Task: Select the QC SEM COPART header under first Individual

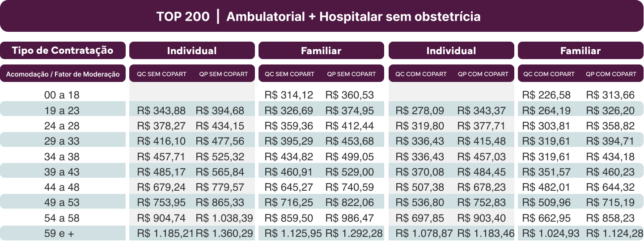Action: click(x=161, y=74)
